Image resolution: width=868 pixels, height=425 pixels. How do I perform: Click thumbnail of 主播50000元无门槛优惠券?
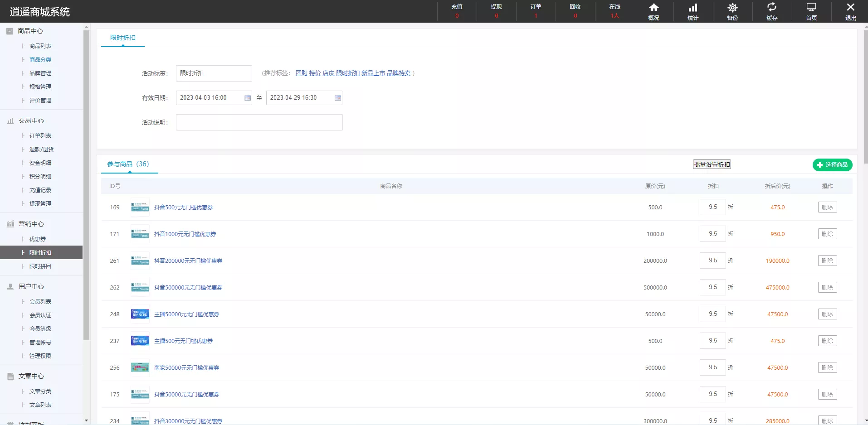[140, 314]
